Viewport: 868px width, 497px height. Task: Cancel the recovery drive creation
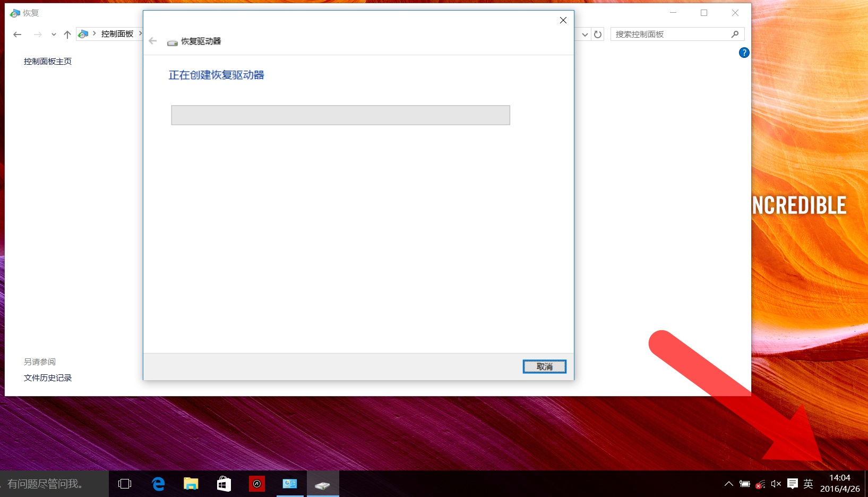coord(544,366)
